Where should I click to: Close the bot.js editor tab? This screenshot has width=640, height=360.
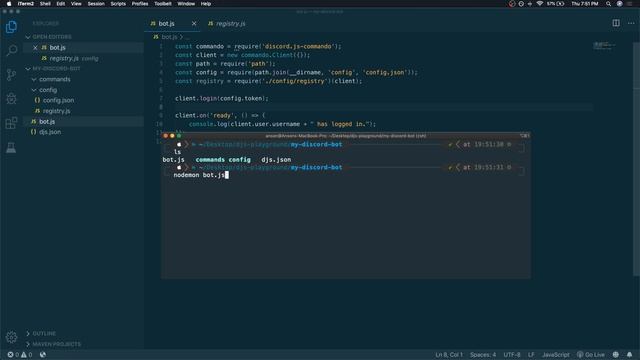(194, 24)
